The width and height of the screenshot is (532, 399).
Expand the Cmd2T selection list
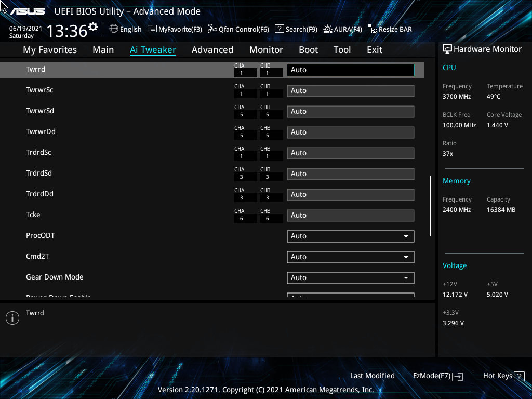[350, 257]
